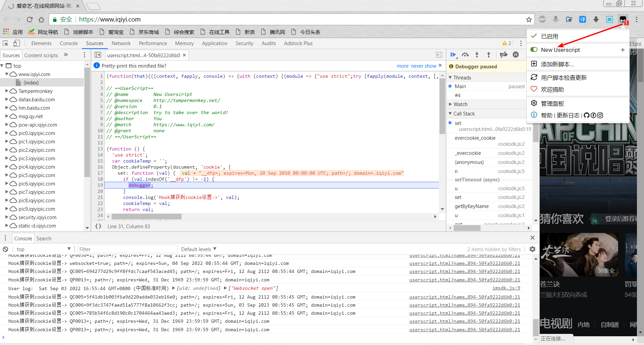The image size is (644, 345).
Task: Open the Default levels dropdown
Action: [198, 249]
